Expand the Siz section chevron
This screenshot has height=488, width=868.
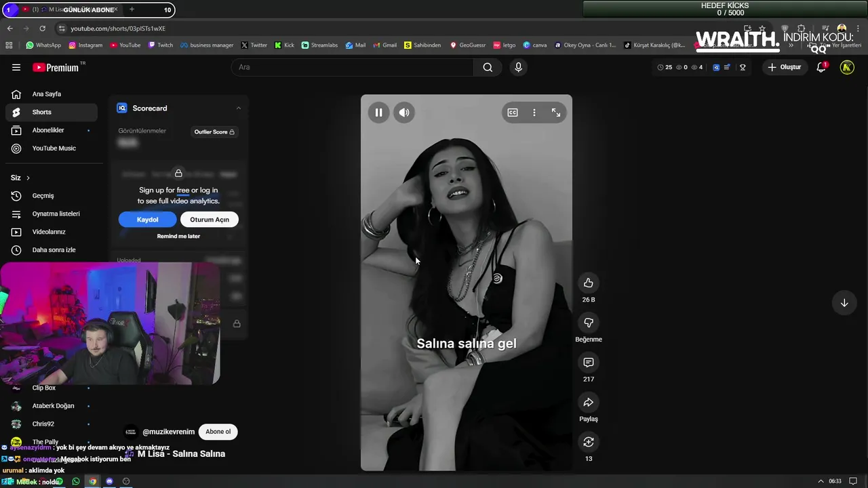[28, 178]
